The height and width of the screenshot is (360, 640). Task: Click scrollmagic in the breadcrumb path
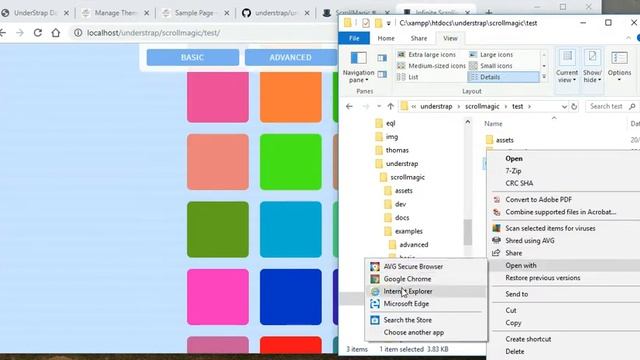(482, 106)
